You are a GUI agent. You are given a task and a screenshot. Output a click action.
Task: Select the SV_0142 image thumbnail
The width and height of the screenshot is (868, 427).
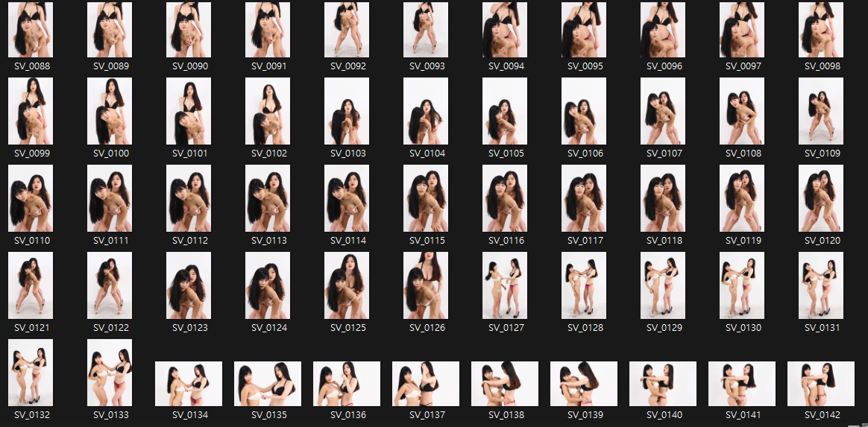click(x=821, y=384)
